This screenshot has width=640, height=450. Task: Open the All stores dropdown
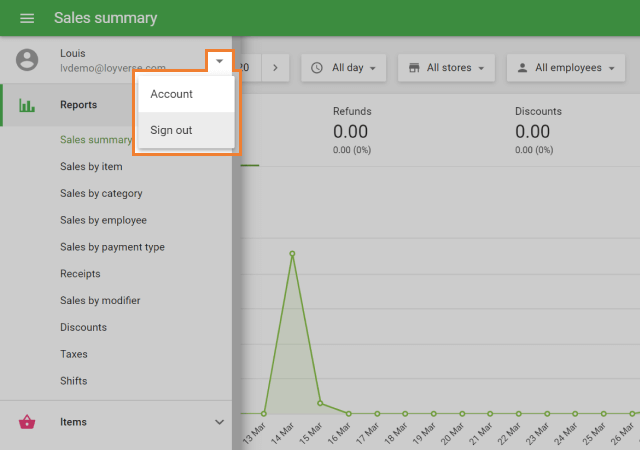(x=446, y=68)
